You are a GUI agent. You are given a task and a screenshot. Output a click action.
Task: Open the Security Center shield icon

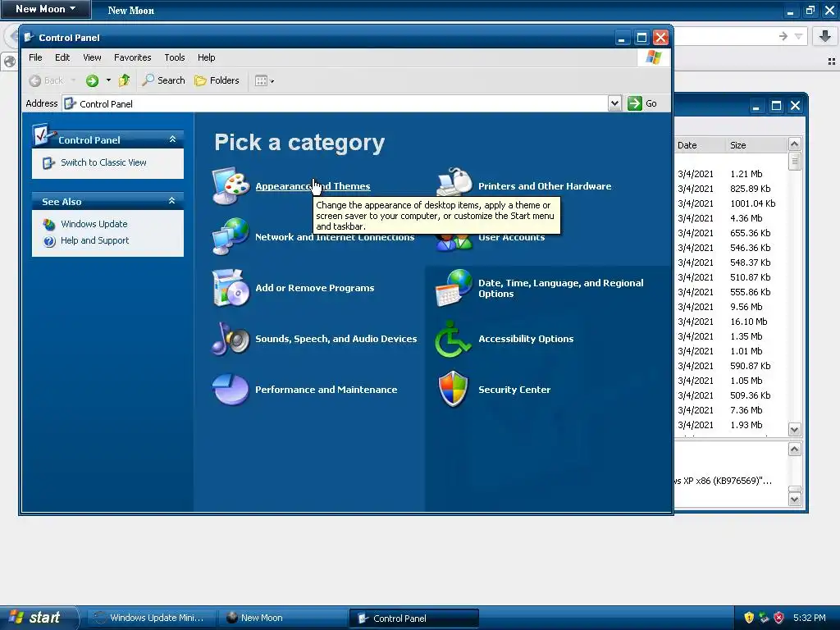tap(453, 389)
